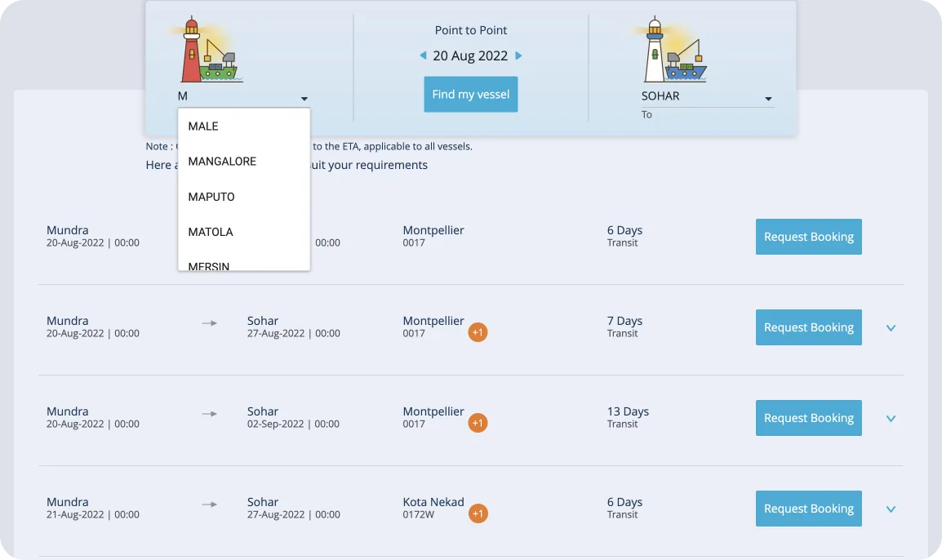Image resolution: width=942 pixels, height=560 pixels.
Task: Request Booking for the 13 Days transit sailing
Action: tap(809, 418)
